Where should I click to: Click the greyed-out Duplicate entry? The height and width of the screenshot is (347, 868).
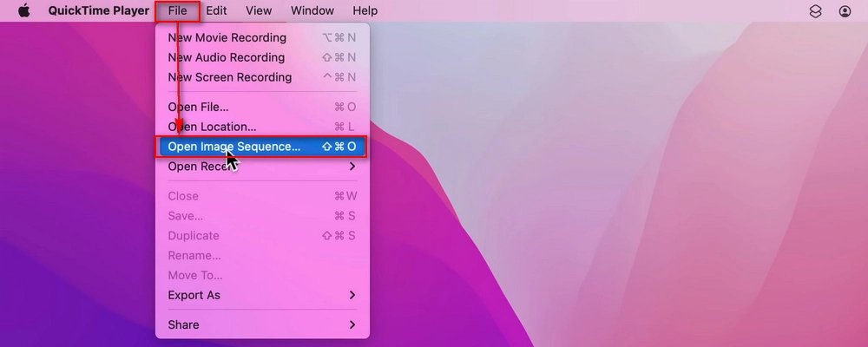(x=262, y=236)
